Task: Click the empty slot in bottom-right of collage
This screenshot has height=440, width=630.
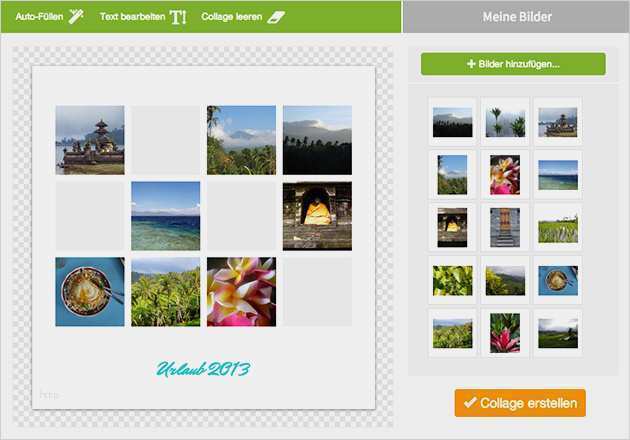Action: point(317,292)
